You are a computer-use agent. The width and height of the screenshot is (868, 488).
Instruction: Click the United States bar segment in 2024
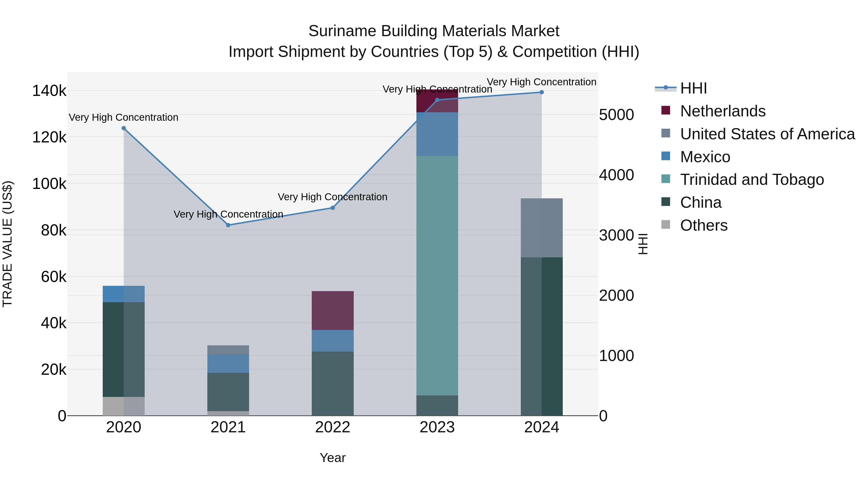pos(542,228)
